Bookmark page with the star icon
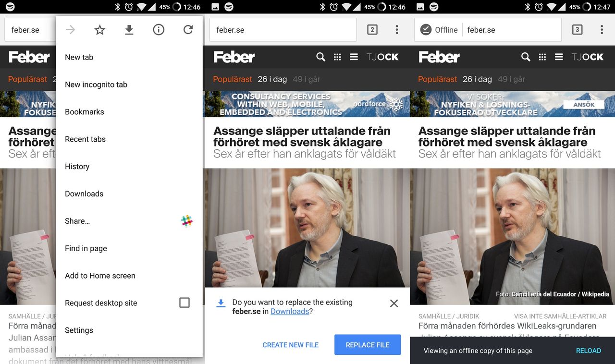The height and width of the screenshot is (364, 615). (x=99, y=30)
